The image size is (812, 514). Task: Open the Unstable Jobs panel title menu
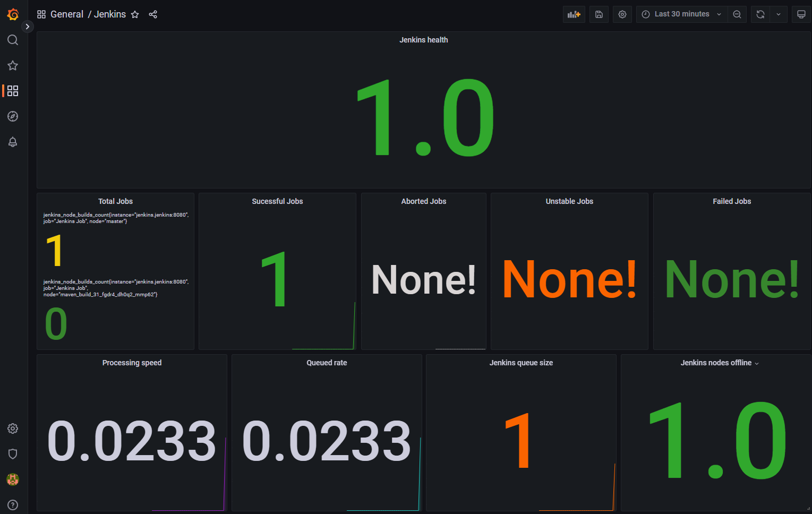[x=569, y=201]
